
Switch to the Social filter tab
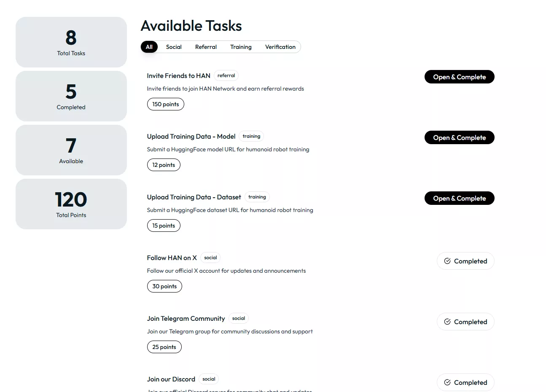[x=174, y=47]
